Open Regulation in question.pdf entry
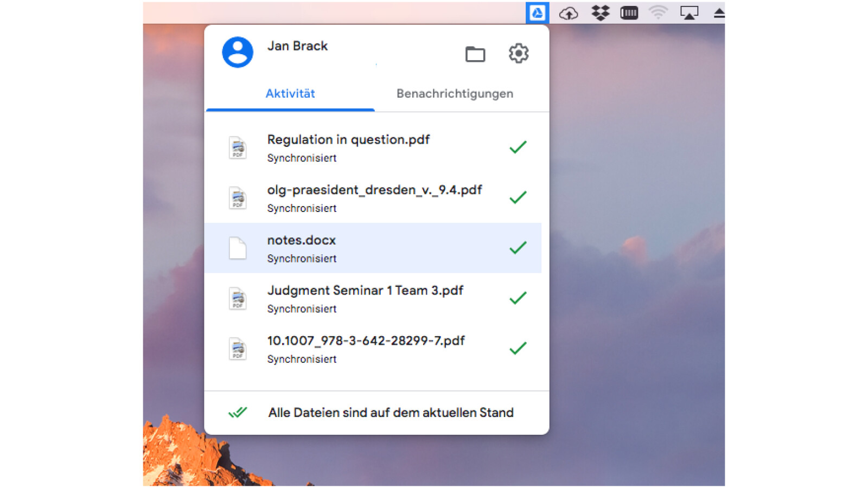Screen dimensions: 868x488 tap(348, 140)
